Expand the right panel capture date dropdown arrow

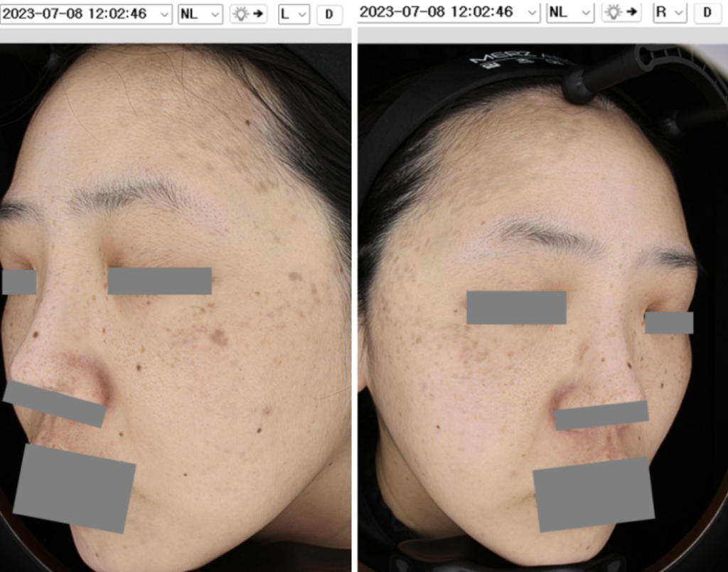pyautogui.click(x=531, y=13)
